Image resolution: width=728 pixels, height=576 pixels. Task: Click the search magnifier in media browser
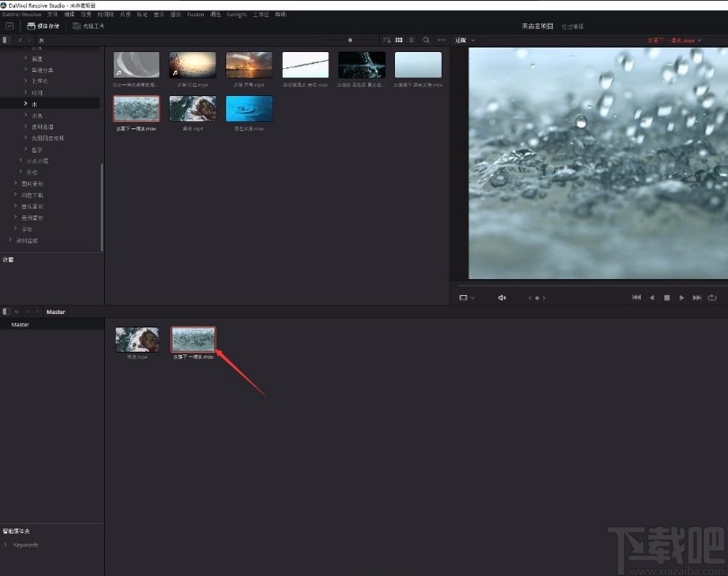[x=426, y=40]
